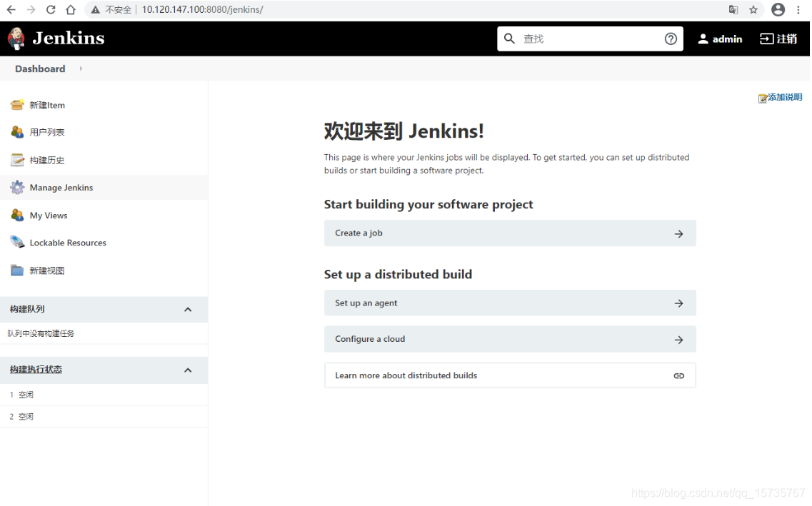
Task: Click the admin user link
Action: [727, 39]
